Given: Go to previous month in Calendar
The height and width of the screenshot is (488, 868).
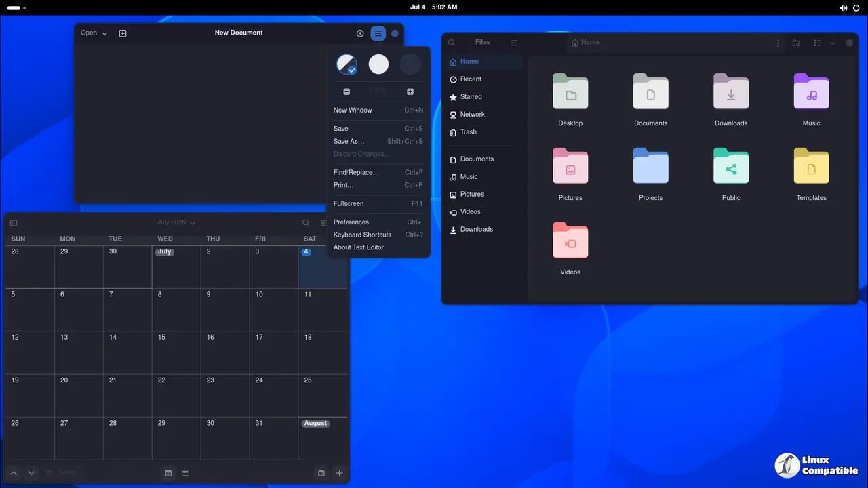Looking at the screenshot, I should 14,473.
